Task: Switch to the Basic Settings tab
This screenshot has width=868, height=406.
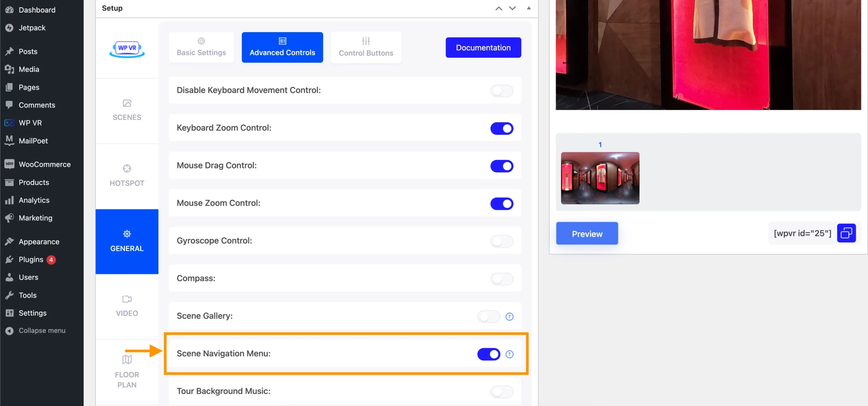Action: (x=201, y=47)
